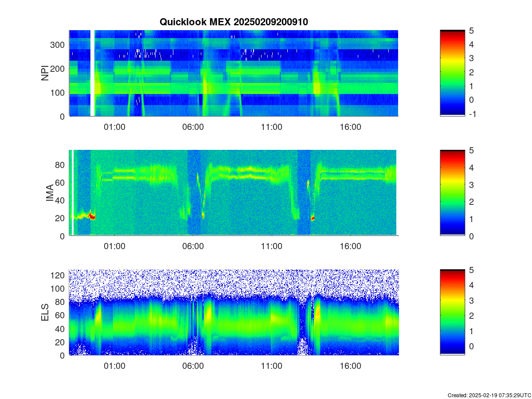Screen dimensions: 532x399
Task: Click the "100" tick on the NPI y-axis
Action: click(x=59, y=92)
